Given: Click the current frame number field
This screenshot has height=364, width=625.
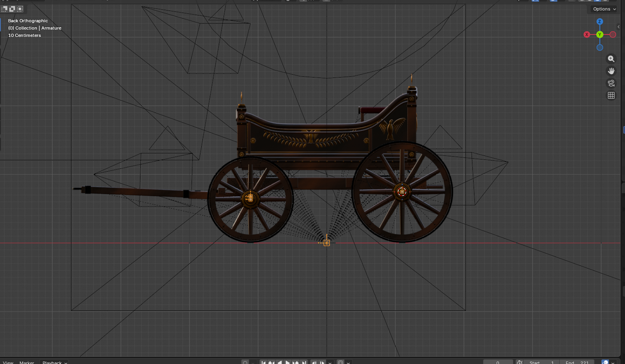Looking at the screenshot, I should (498, 362).
